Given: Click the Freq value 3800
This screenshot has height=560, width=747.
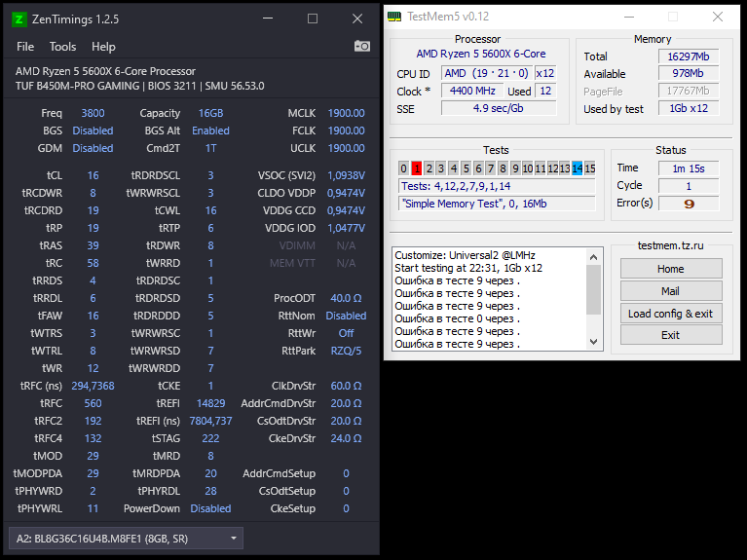Looking at the screenshot, I should 93,113.
